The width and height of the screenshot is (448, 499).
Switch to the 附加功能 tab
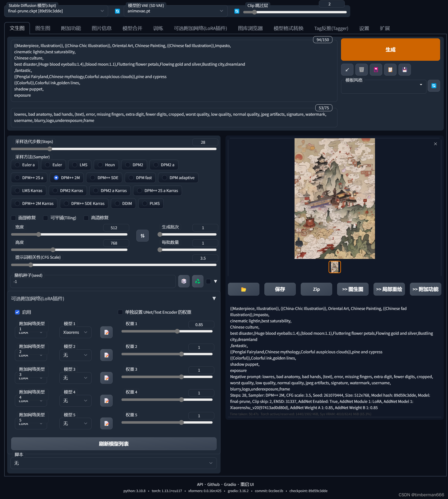71,28
